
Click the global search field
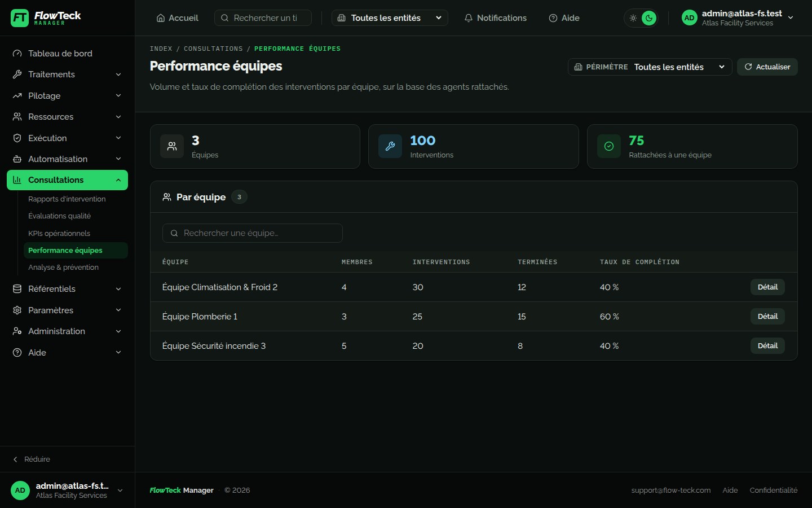pos(263,18)
